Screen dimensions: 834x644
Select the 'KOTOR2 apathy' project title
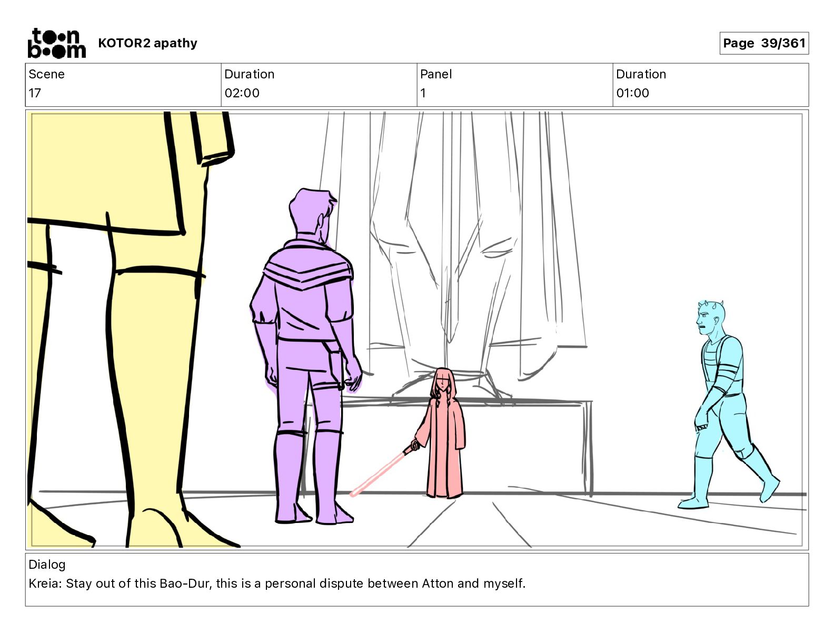(x=147, y=43)
